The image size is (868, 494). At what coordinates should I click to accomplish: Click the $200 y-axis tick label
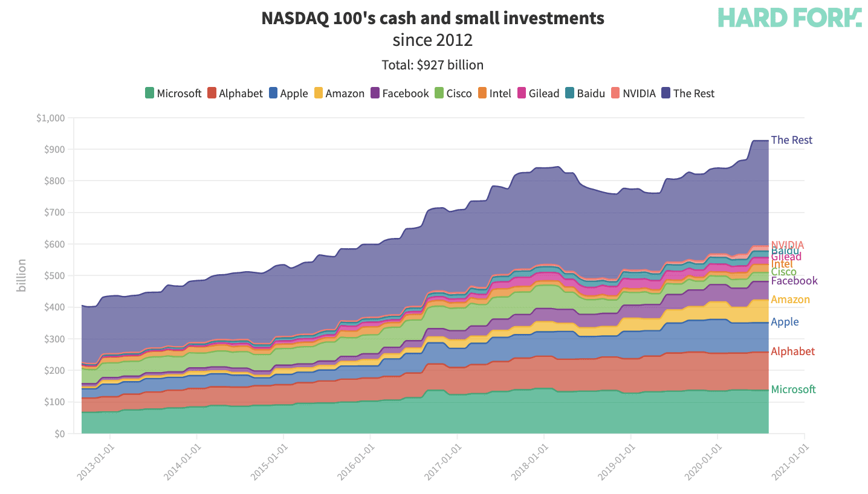click(54, 370)
